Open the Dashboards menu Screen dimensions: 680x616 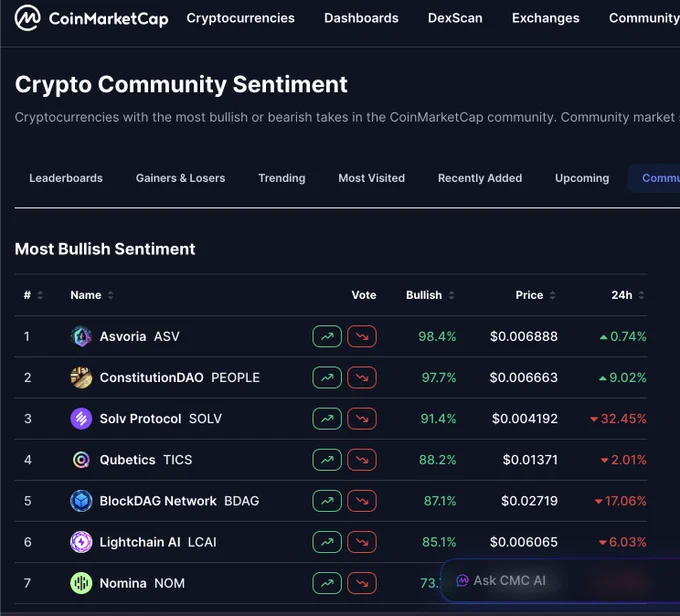(361, 18)
